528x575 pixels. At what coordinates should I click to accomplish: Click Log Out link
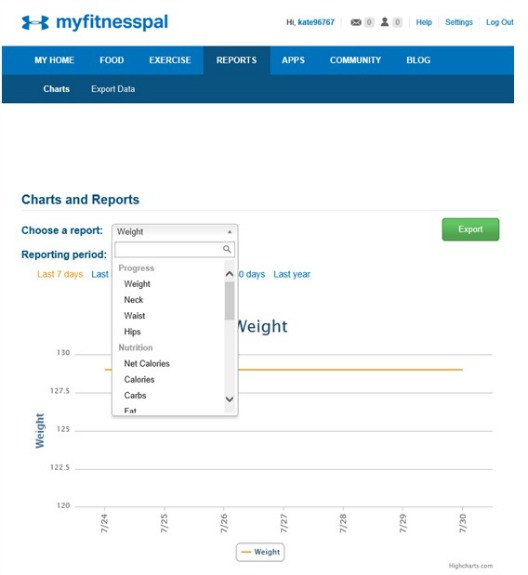coord(499,22)
